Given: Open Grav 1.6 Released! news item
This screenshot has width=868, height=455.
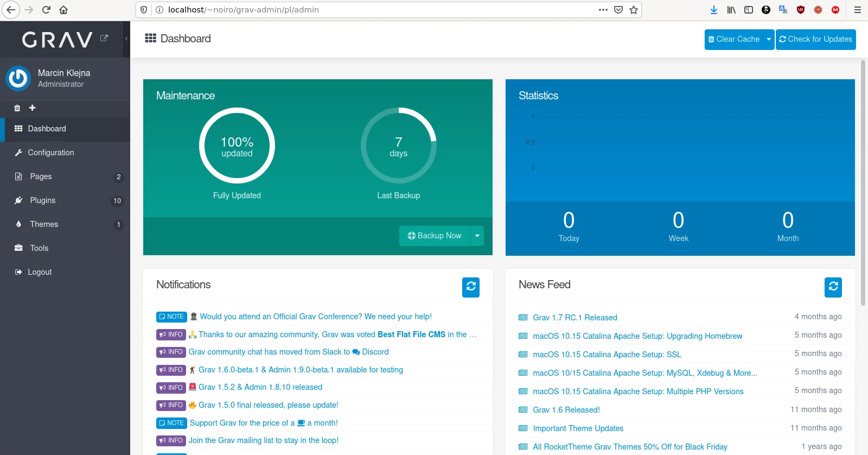Looking at the screenshot, I should pos(566,410).
